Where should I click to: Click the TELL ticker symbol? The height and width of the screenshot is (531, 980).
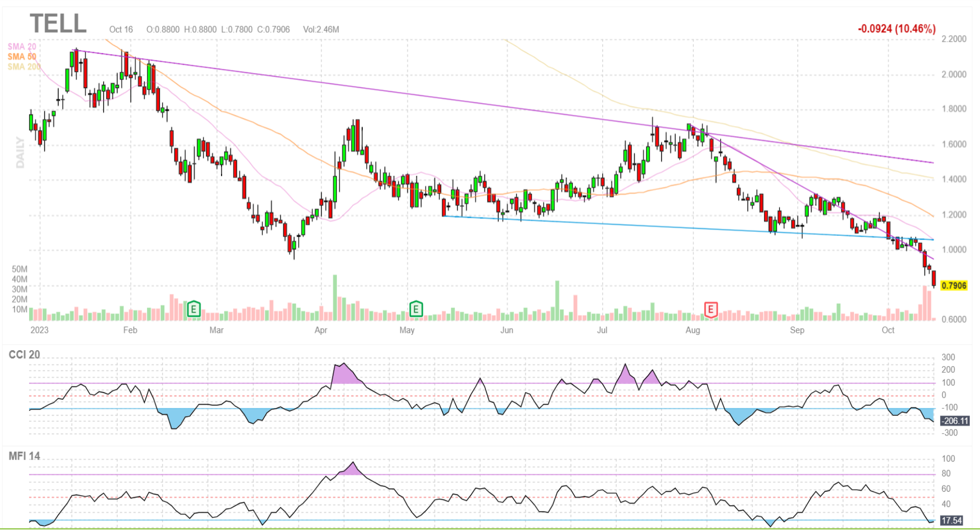tap(58, 24)
